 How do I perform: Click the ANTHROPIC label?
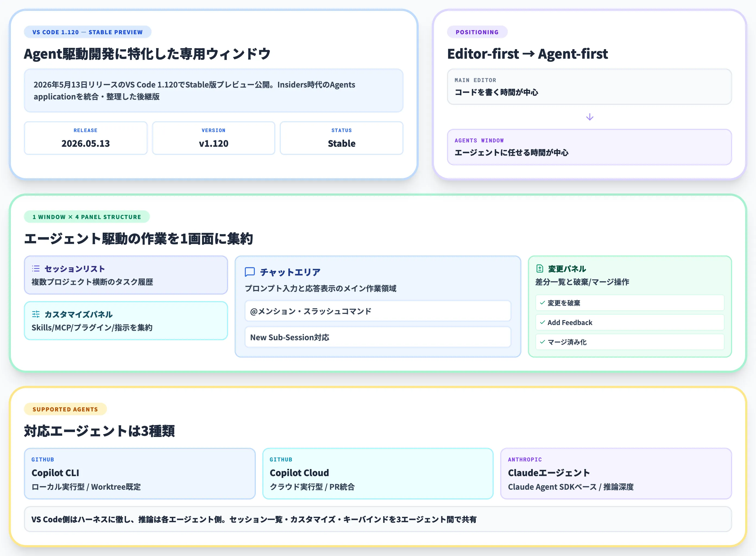(x=525, y=460)
